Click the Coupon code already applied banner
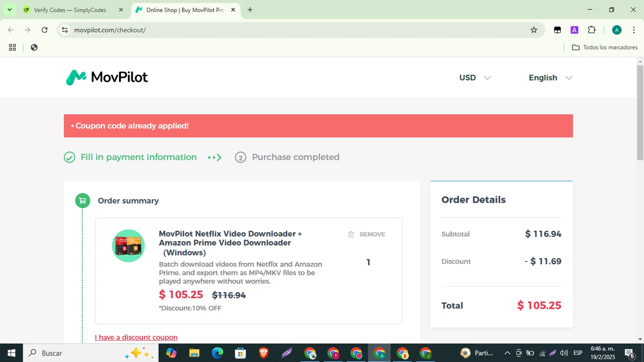The image size is (644, 362). click(x=318, y=126)
